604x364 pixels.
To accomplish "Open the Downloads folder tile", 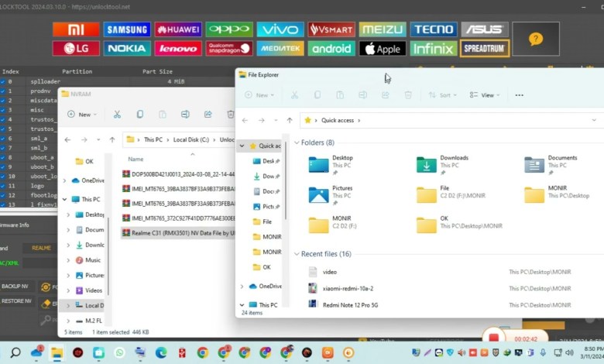I will pos(443,165).
